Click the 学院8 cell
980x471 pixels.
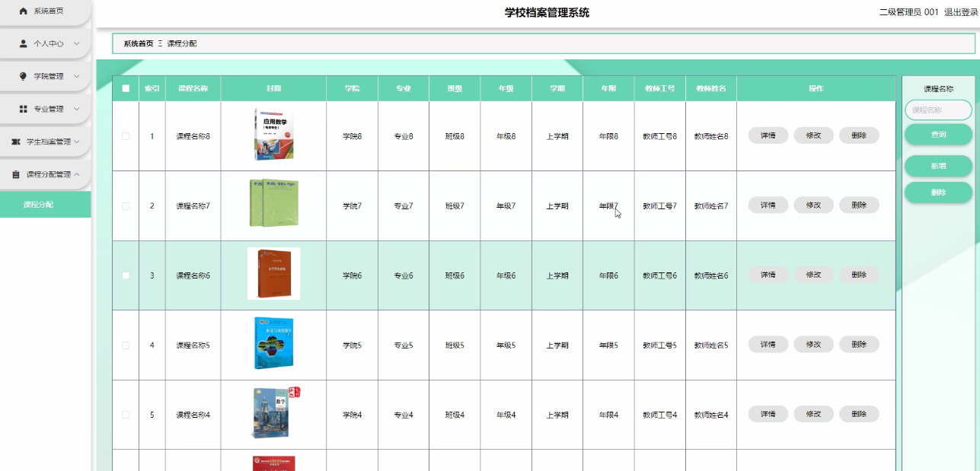(352, 136)
